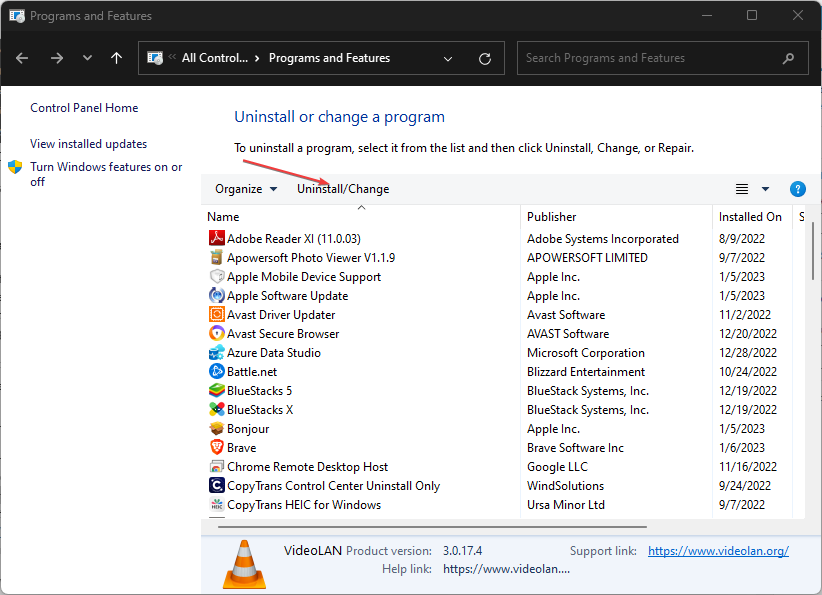The width and height of the screenshot is (822, 595).
Task: Click the Battle.net icon
Action: pyautogui.click(x=217, y=372)
